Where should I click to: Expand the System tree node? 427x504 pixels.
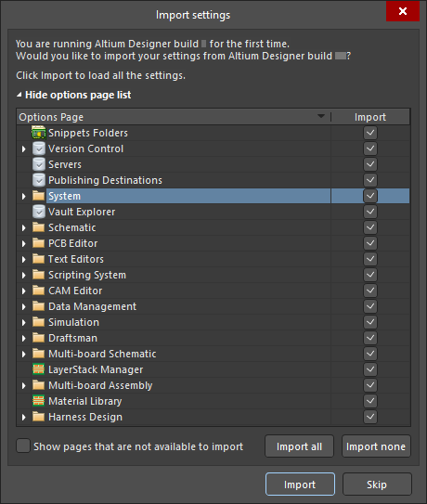[23, 196]
